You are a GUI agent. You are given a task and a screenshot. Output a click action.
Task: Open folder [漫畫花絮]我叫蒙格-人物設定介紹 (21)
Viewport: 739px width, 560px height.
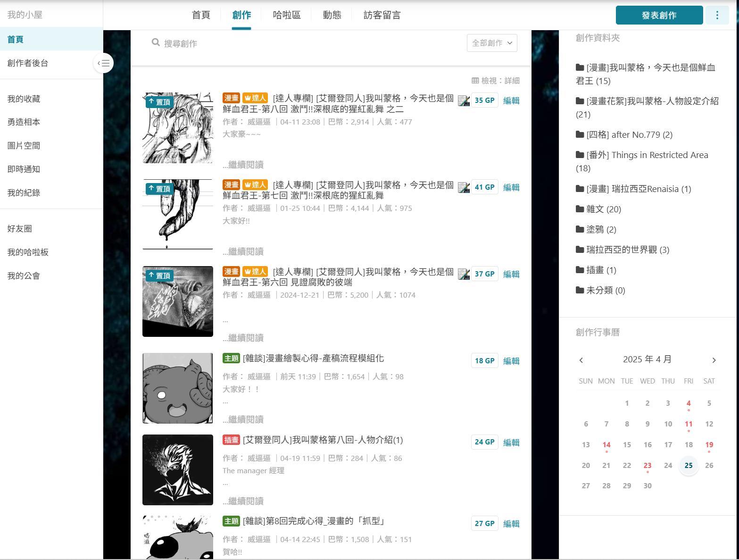[647, 108]
